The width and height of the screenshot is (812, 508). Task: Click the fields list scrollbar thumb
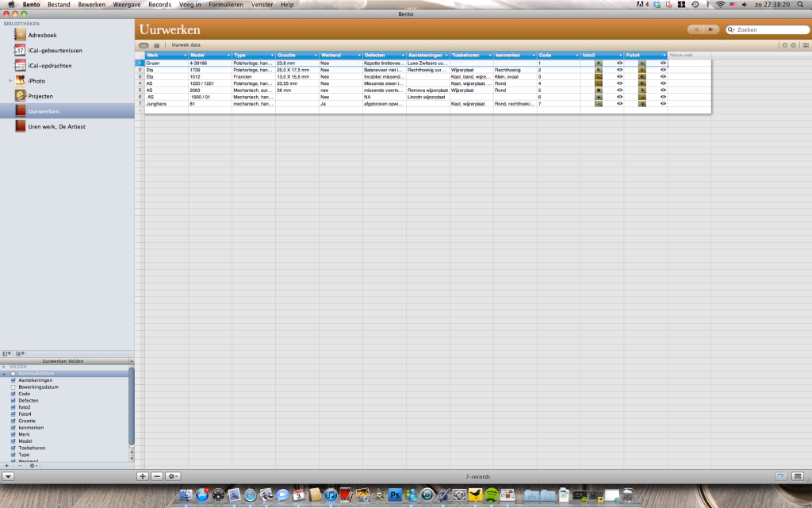tap(132, 406)
